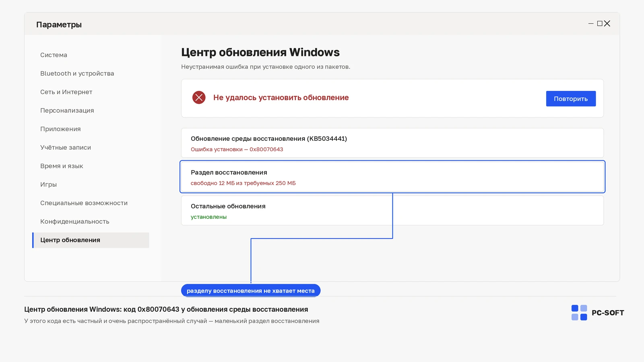Click the Центр обновления Windows heading
This screenshot has width=644, height=362.
[x=260, y=52]
